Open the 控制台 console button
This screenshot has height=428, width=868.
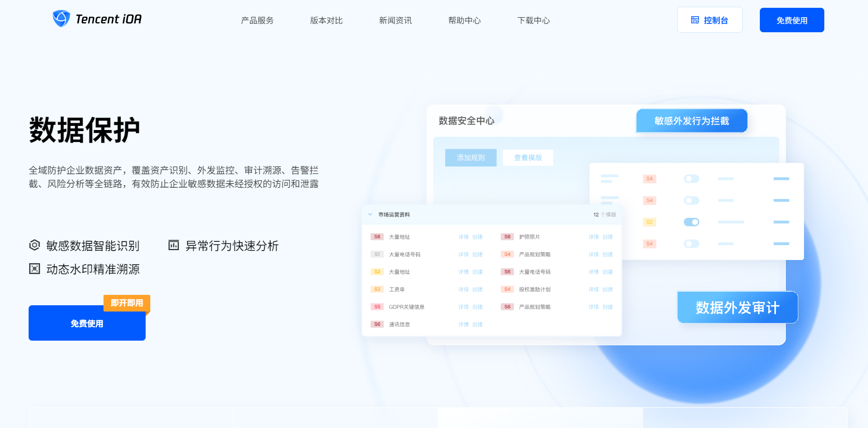click(x=710, y=20)
